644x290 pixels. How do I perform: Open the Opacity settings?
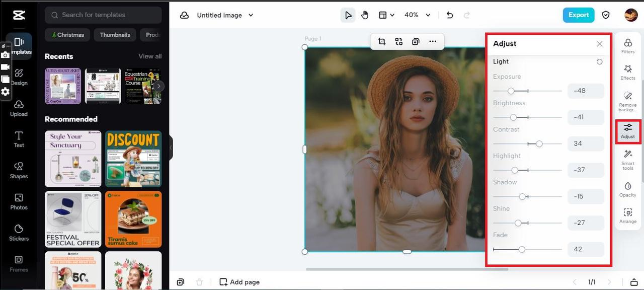[x=627, y=189]
